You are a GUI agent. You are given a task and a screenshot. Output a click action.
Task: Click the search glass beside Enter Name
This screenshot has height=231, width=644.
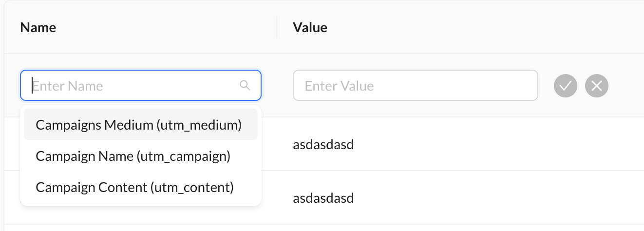tap(245, 86)
